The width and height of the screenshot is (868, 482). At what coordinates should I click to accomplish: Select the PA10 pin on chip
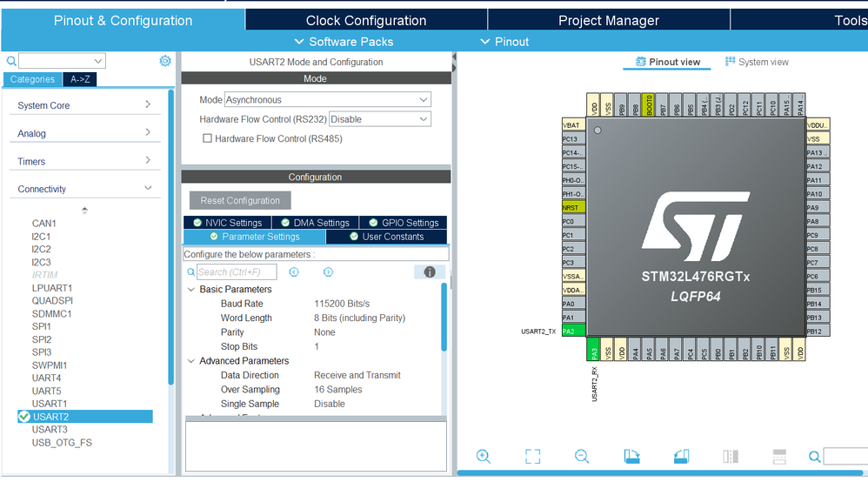click(x=818, y=194)
